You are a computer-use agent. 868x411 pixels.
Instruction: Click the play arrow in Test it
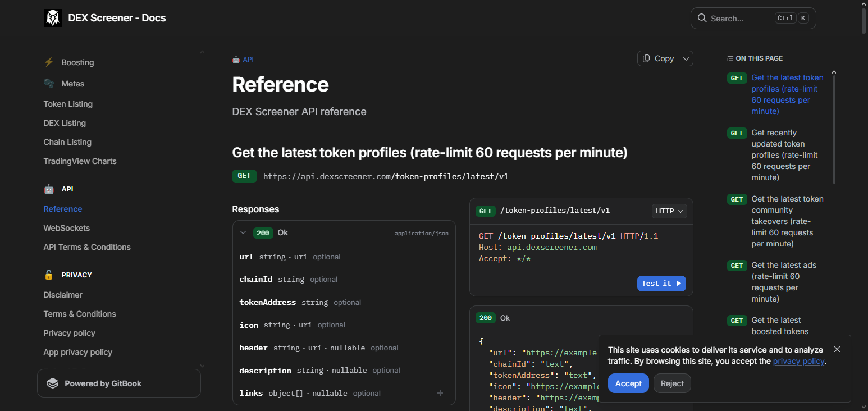[x=678, y=284]
